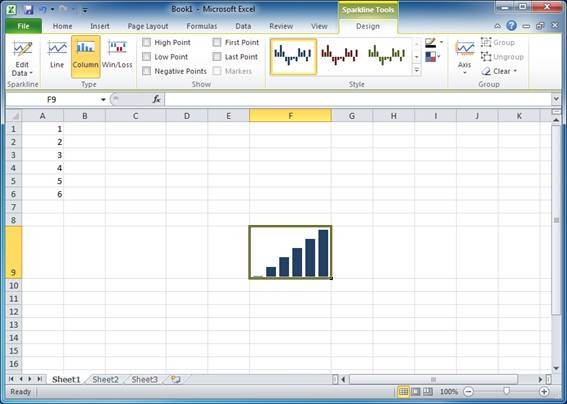Click in the formula bar input

(x=357, y=99)
